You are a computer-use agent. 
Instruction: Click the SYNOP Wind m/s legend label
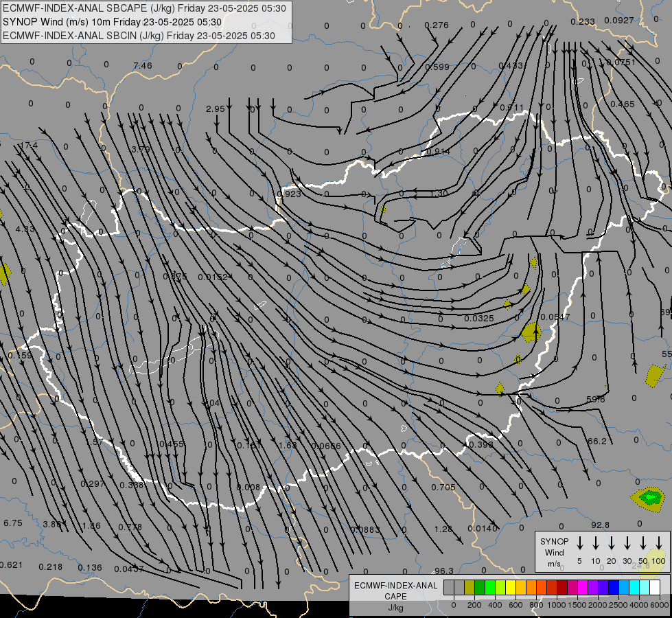554,552
